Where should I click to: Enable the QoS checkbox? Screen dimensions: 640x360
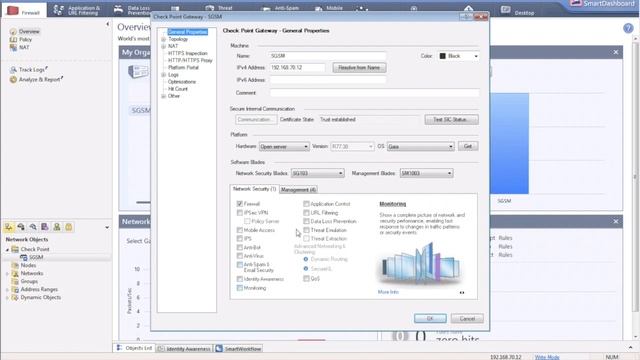[x=306, y=279]
